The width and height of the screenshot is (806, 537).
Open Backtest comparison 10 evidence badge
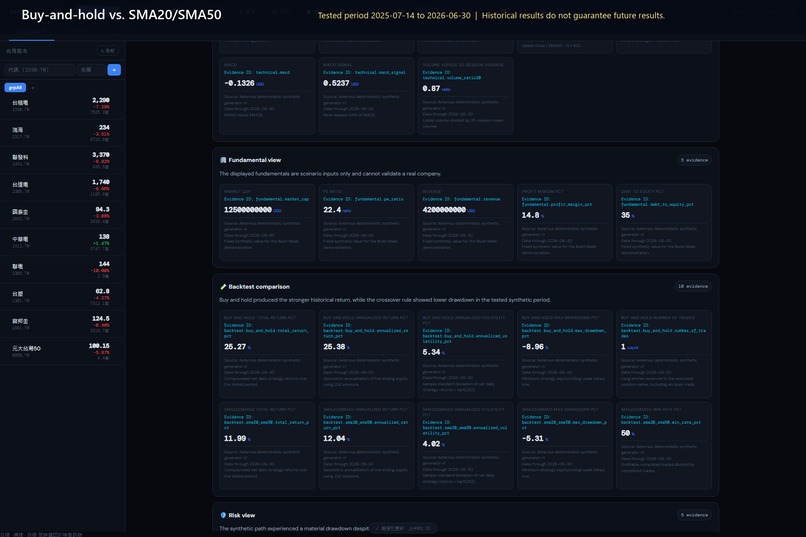click(692, 286)
